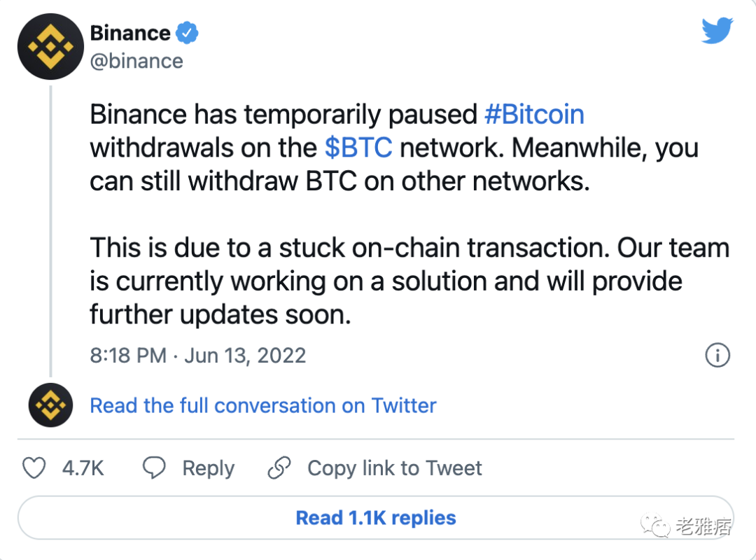Image resolution: width=756 pixels, height=560 pixels.
Task: Click the small Binance avatar in thread
Action: [50, 405]
